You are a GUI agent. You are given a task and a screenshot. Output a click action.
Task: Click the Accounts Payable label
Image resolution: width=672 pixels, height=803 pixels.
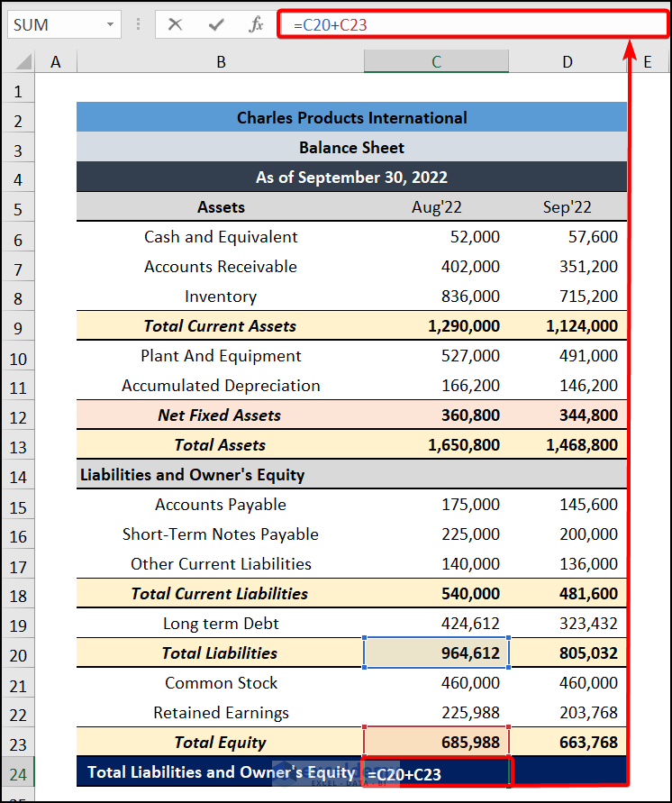pyautogui.click(x=221, y=505)
